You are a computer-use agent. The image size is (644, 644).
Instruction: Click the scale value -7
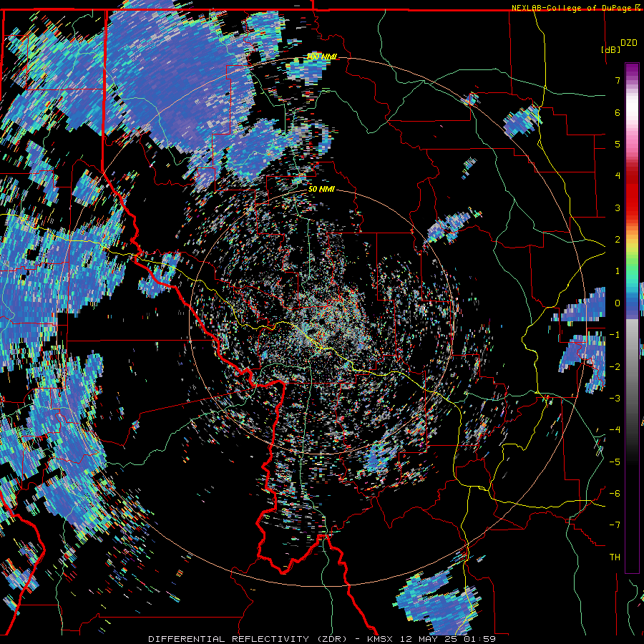click(x=615, y=525)
